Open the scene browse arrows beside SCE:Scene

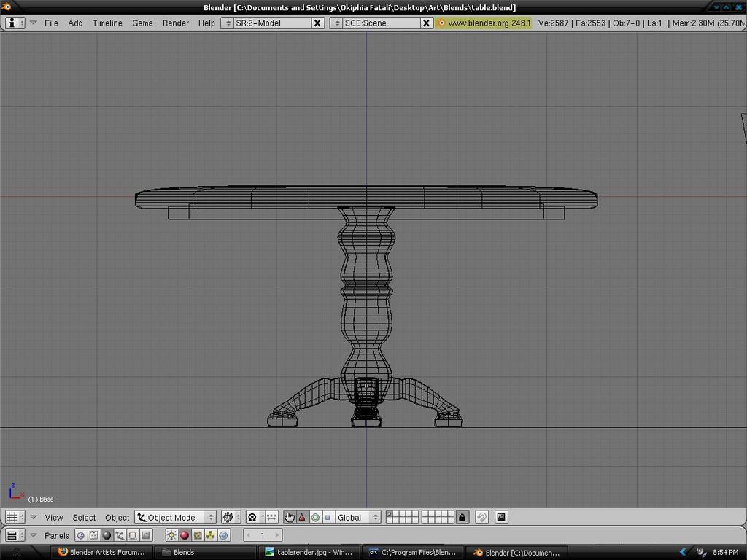tap(336, 23)
